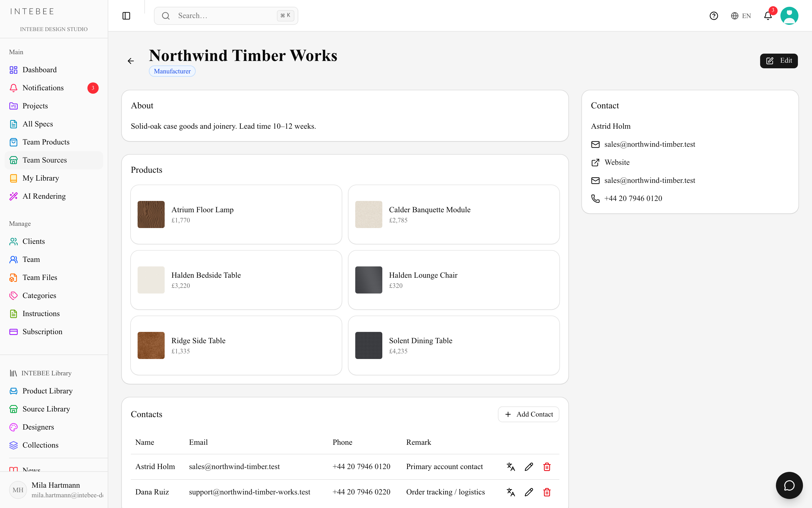Open the help question-mark icon
This screenshot has width=812, height=508.
pos(714,16)
